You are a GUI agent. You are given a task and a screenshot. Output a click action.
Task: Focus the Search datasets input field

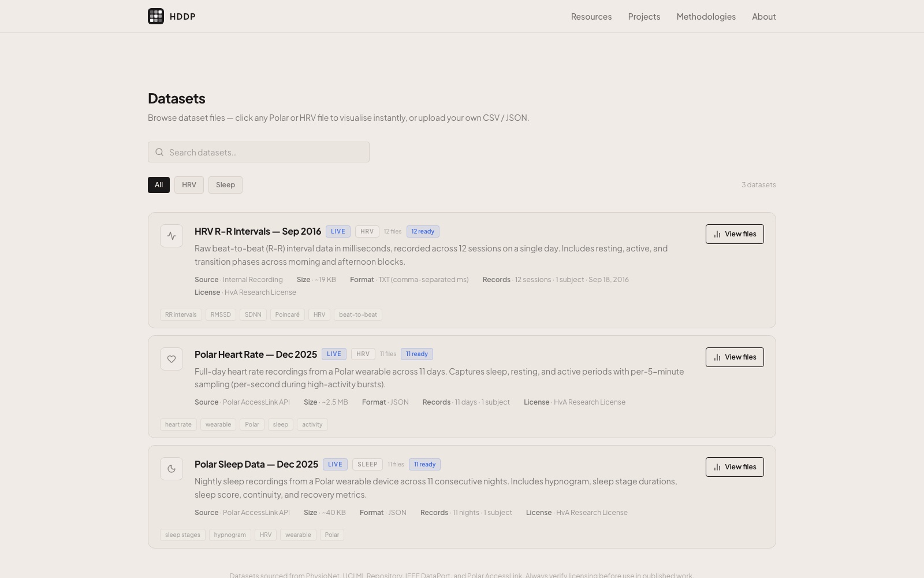[x=259, y=152]
